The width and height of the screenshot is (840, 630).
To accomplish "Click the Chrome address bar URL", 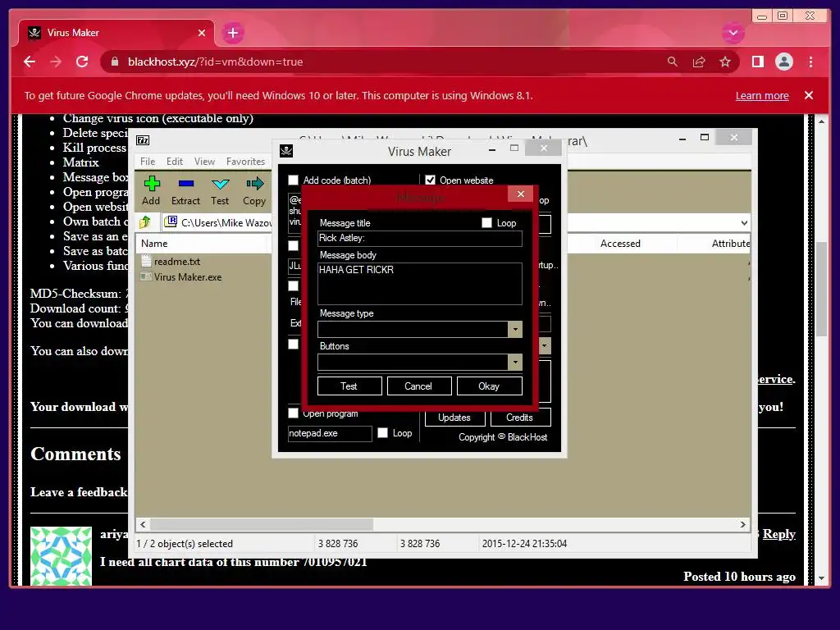I will click(216, 62).
